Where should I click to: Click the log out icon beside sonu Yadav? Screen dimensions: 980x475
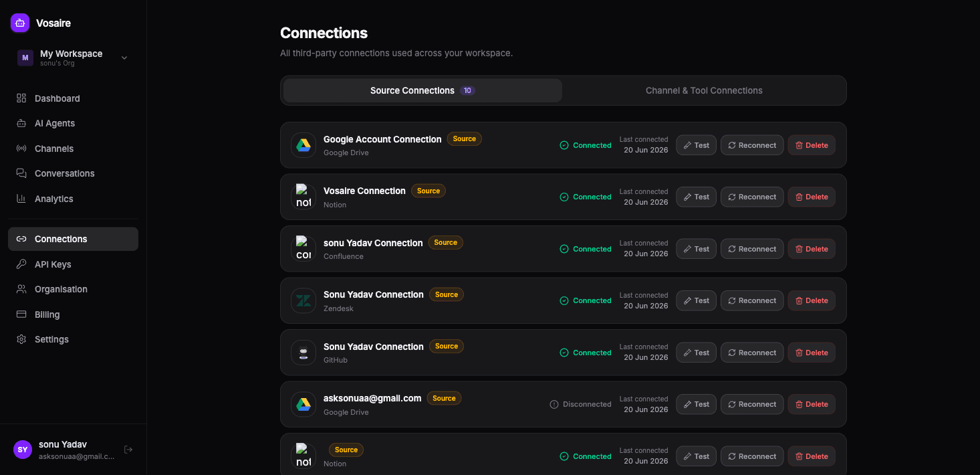pos(128,450)
